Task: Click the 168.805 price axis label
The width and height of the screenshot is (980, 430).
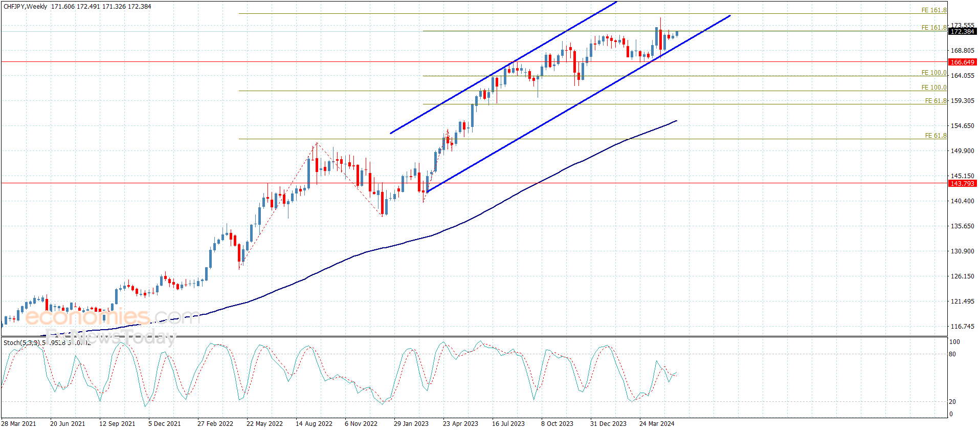Action: [x=962, y=51]
